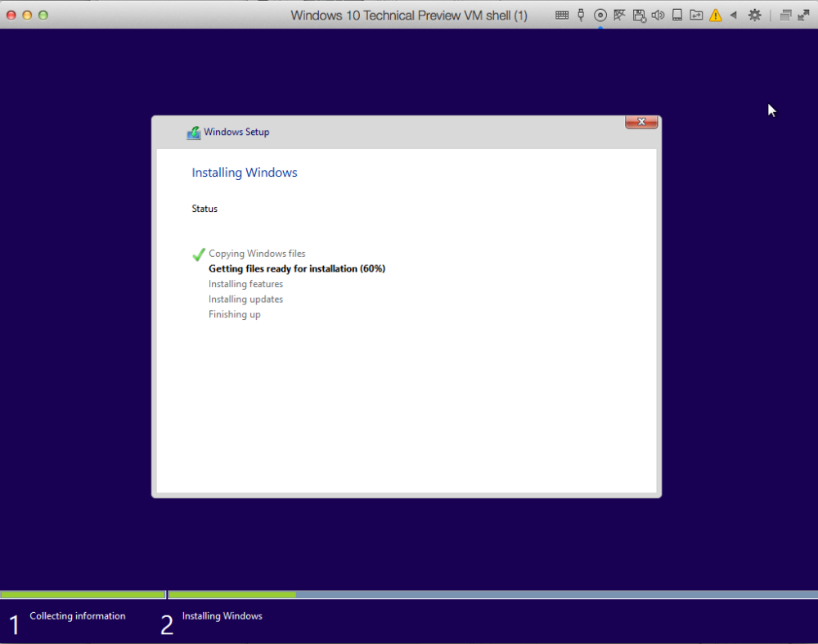Click the "Getting files ready for installation" status line
Viewport: 818px width, 644px height.
tap(296, 268)
